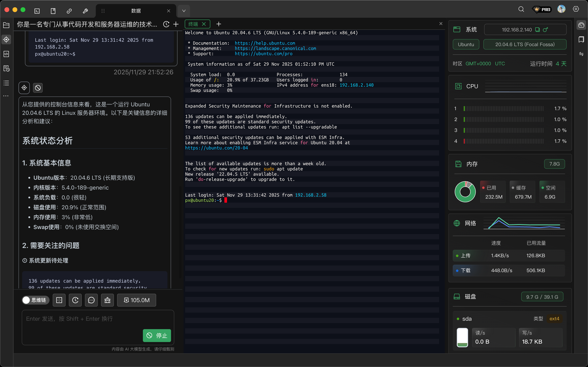Viewport: 588px width, 367px height.
Task: Open the folder icon in left sidebar
Action: point(6,25)
